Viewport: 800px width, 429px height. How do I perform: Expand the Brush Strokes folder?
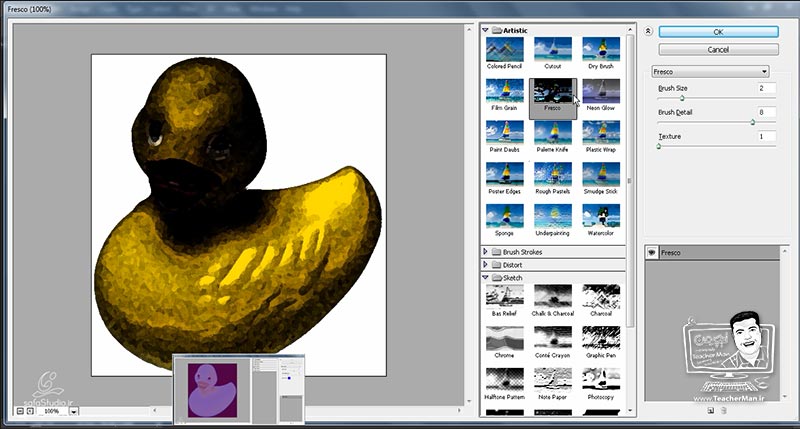(x=485, y=251)
